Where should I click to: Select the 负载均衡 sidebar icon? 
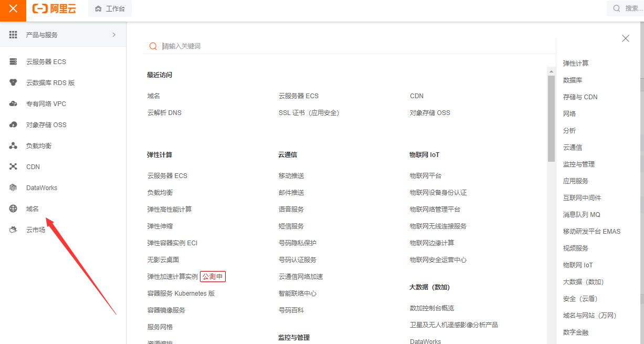point(13,145)
